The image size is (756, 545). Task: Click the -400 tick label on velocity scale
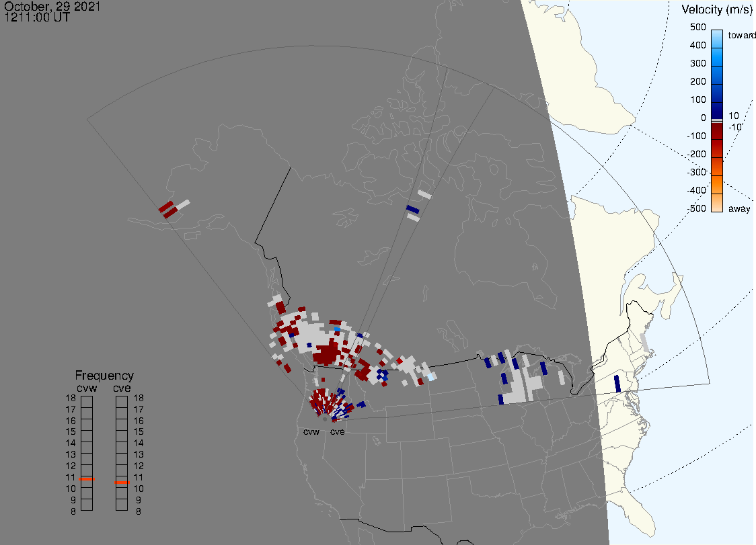coord(696,190)
